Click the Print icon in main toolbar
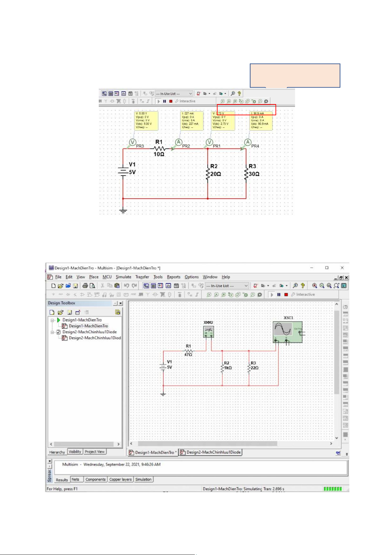The image size is (392, 555). coord(85,286)
